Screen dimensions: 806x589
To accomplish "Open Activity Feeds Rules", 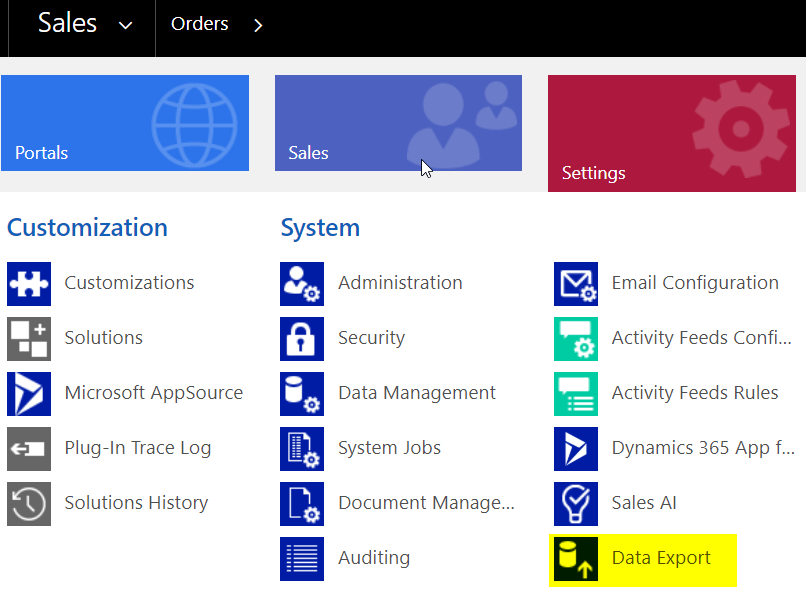I will tap(695, 393).
